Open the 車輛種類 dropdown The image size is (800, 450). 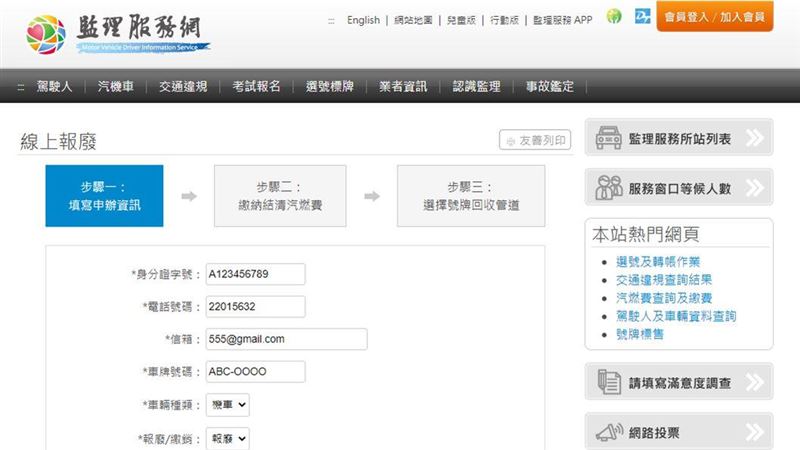(x=228, y=405)
